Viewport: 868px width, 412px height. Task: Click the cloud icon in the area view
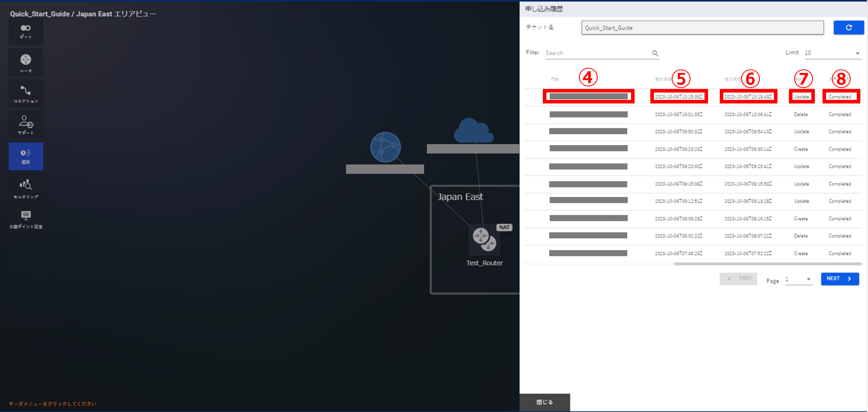pos(473,130)
